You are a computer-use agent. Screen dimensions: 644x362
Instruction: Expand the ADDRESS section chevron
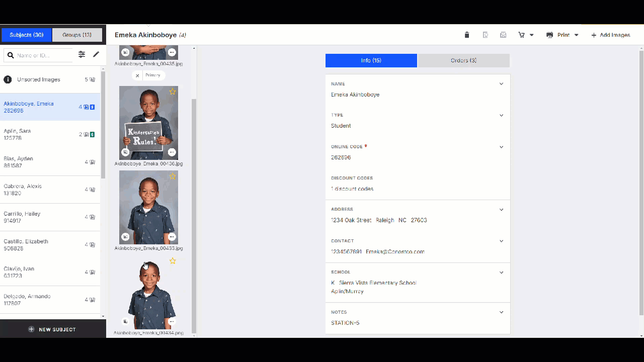pos(501,209)
